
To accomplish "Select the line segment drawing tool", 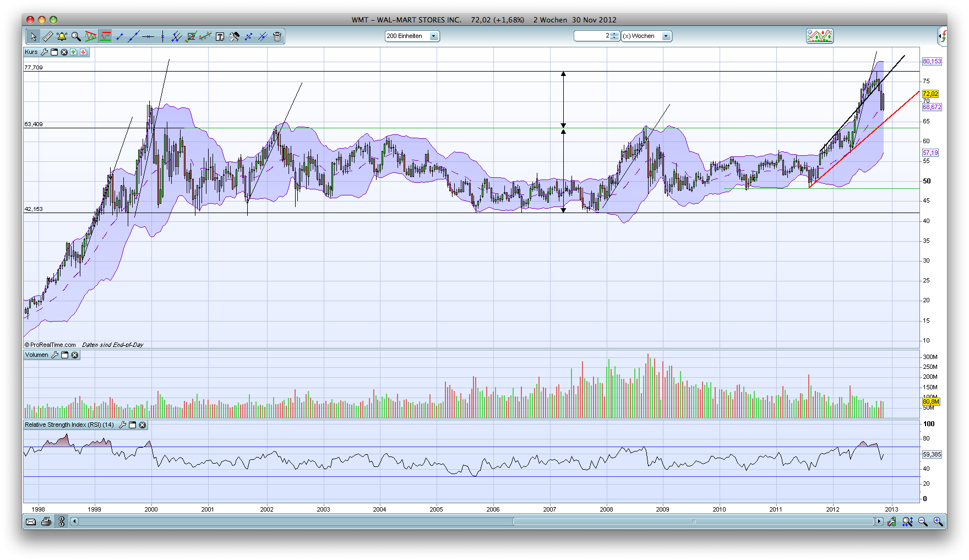I will (x=119, y=36).
